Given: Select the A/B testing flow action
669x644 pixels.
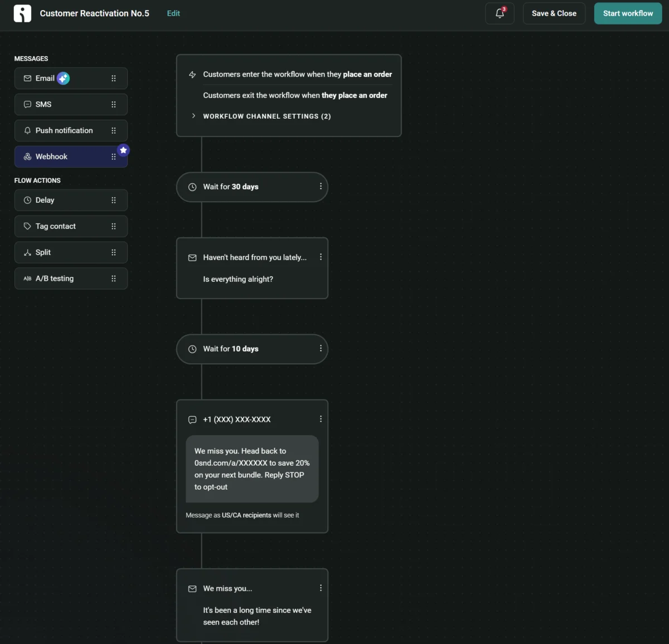Looking at the screenshot, I should (71, 279).
